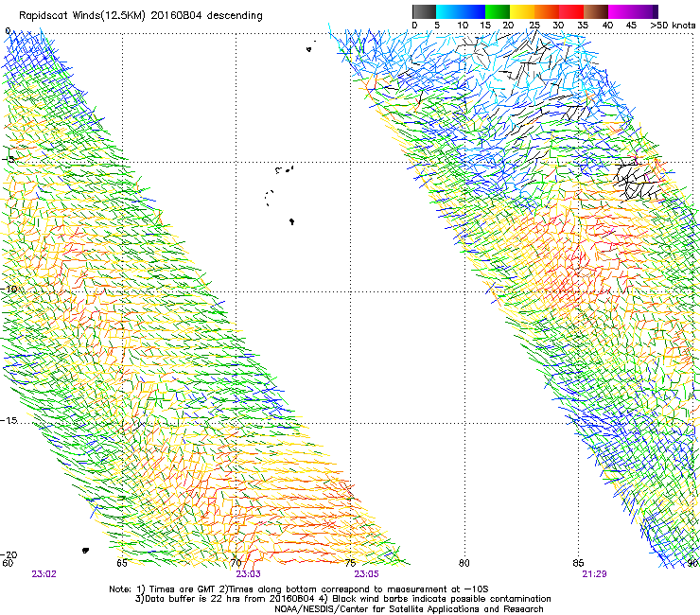700x615 pixels.
Task: Click the small island cluster on the 5S line
Action: point(285,169)
